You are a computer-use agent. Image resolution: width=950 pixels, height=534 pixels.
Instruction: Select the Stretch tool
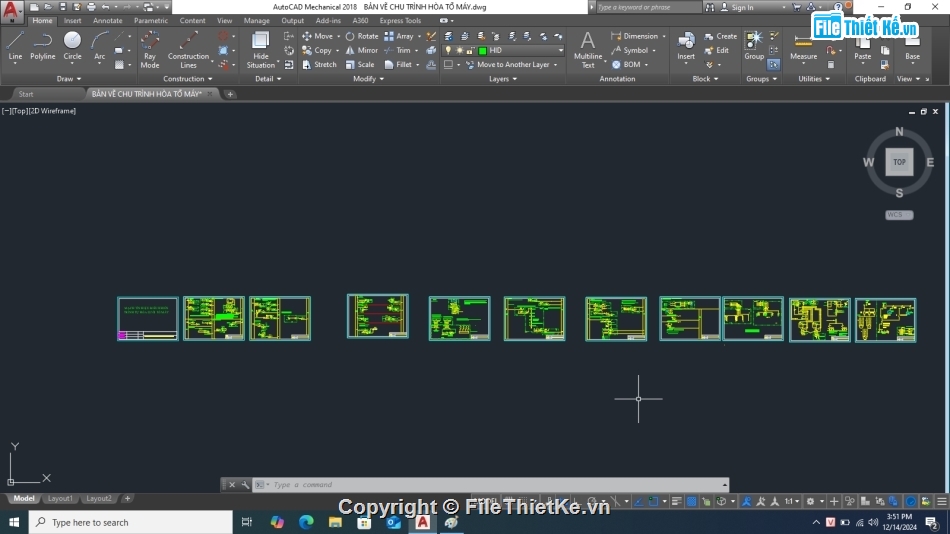[x=319, y=64]
